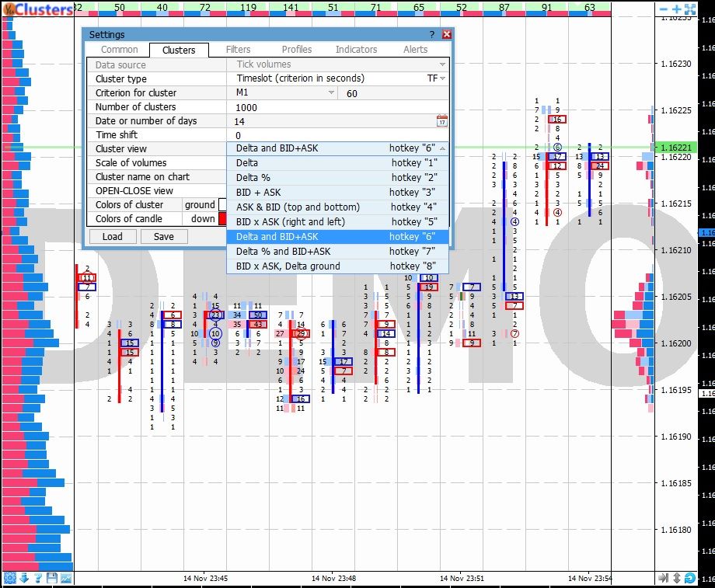Switch to the Indicators tab
Image resolution: width=715 pixels, height=588 pixels.
356,50
